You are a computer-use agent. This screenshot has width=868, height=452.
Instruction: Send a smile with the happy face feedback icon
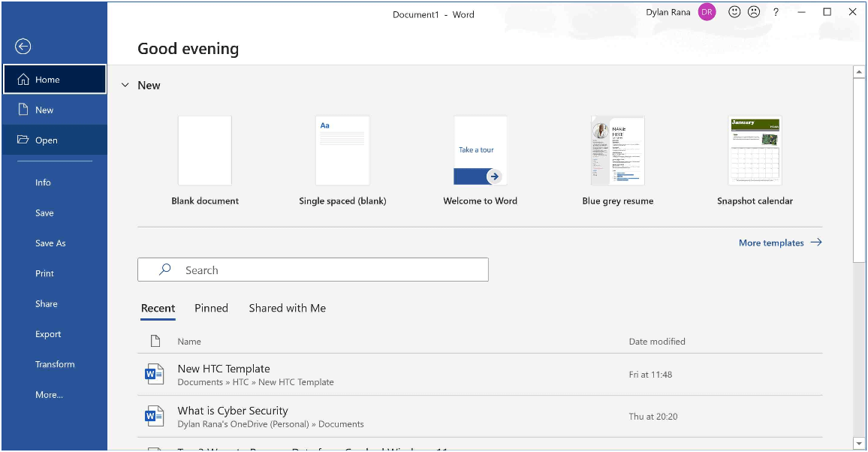point(734,12)
